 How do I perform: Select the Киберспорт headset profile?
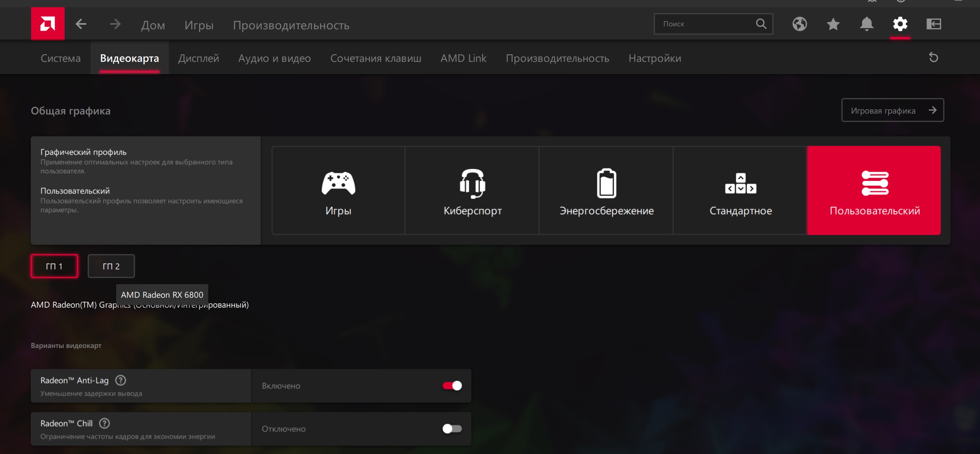coord(472,191)
